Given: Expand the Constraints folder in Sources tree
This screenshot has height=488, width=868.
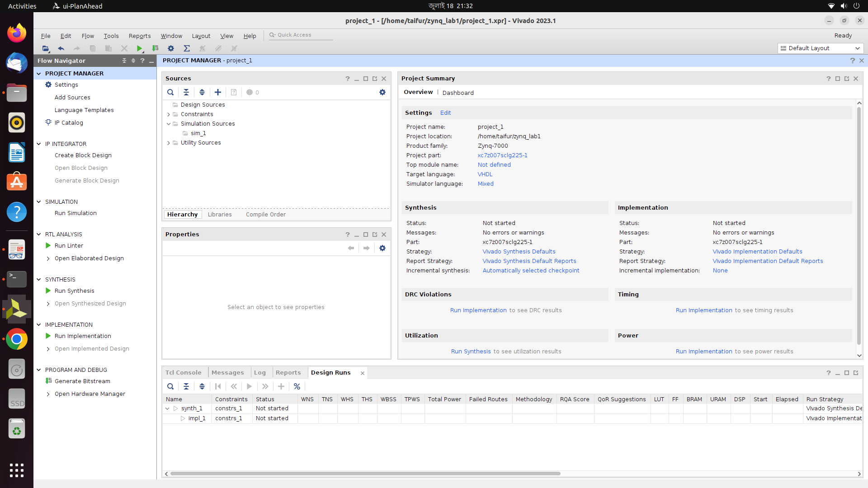Looking at the screenshot, I should 169,114.
